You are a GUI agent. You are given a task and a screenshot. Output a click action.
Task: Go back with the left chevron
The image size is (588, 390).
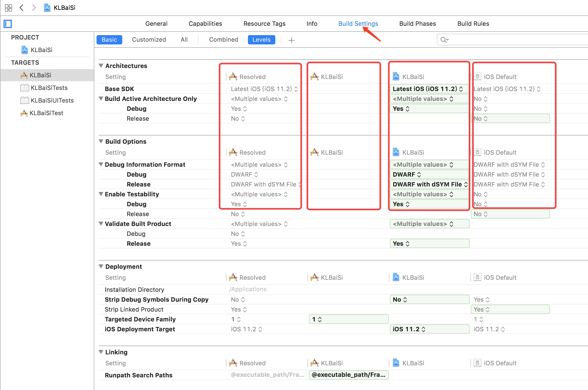point(21,8)
